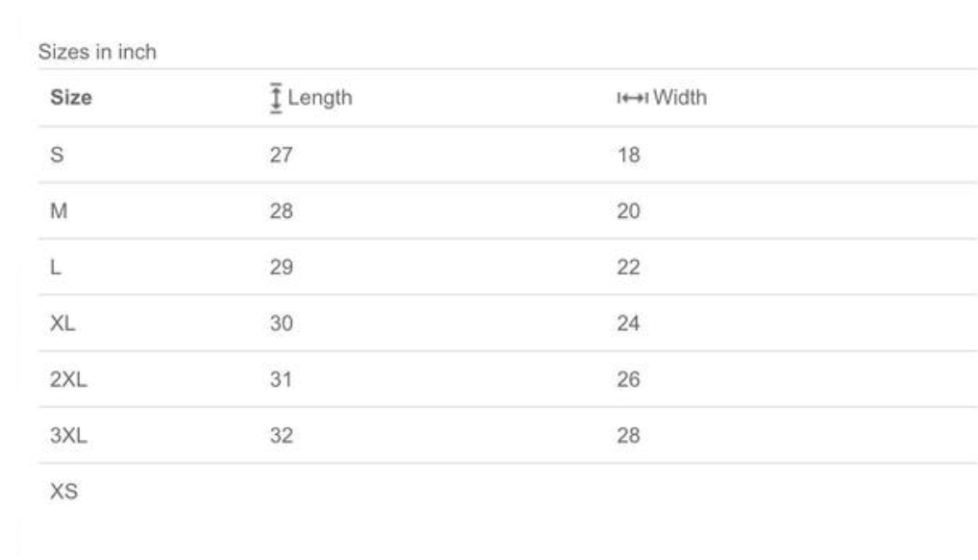This screenshot has width=978, height=560.
Task: Click the horizontal Width measurement icon
Action: (631, 98)
